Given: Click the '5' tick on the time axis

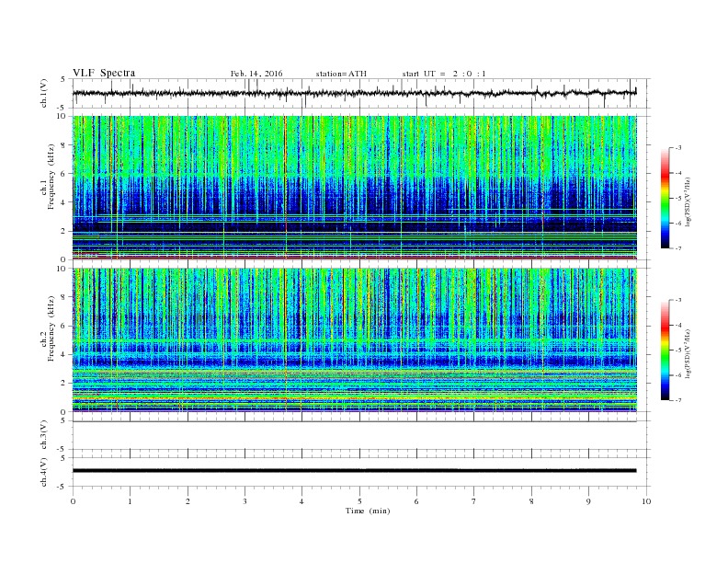Looking at the screenshot, I should (359, 501).
